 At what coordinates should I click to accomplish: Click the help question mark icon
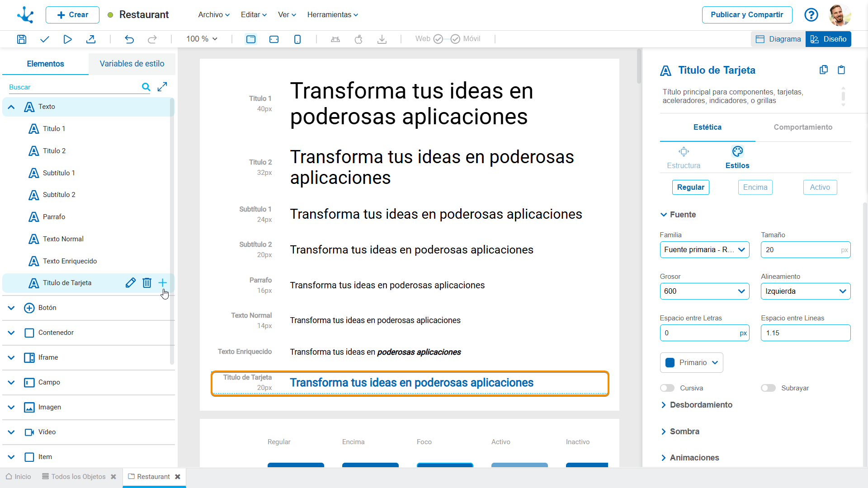(x=811, y=15)
